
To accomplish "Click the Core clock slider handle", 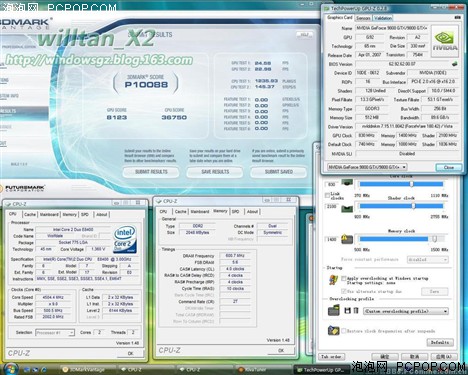I will point(411,184).
